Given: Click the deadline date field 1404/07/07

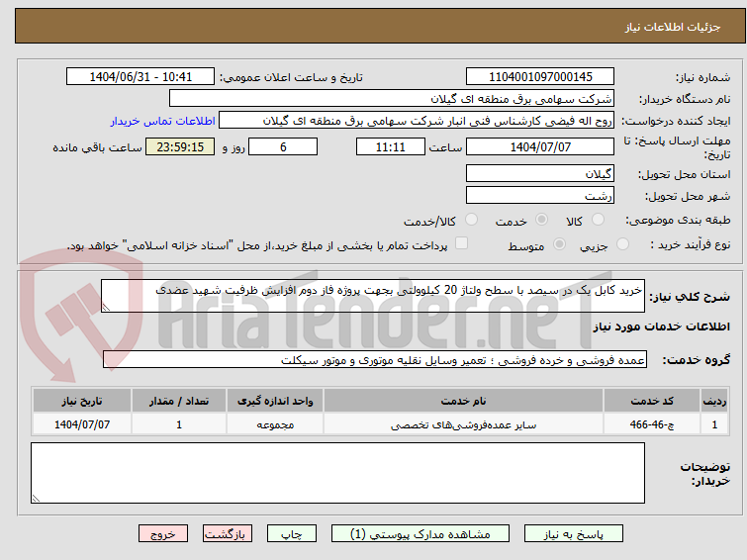Looking at the screenshot, I should click(540, 146).
